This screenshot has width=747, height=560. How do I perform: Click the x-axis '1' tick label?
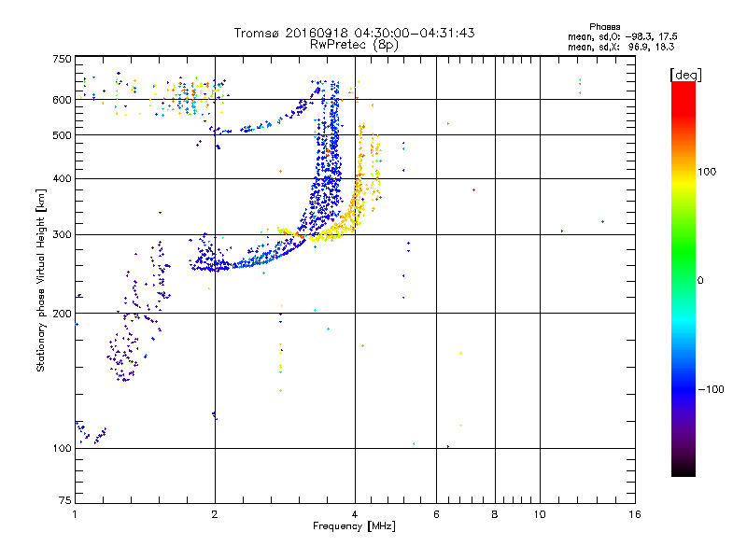(x=75, y=514)
